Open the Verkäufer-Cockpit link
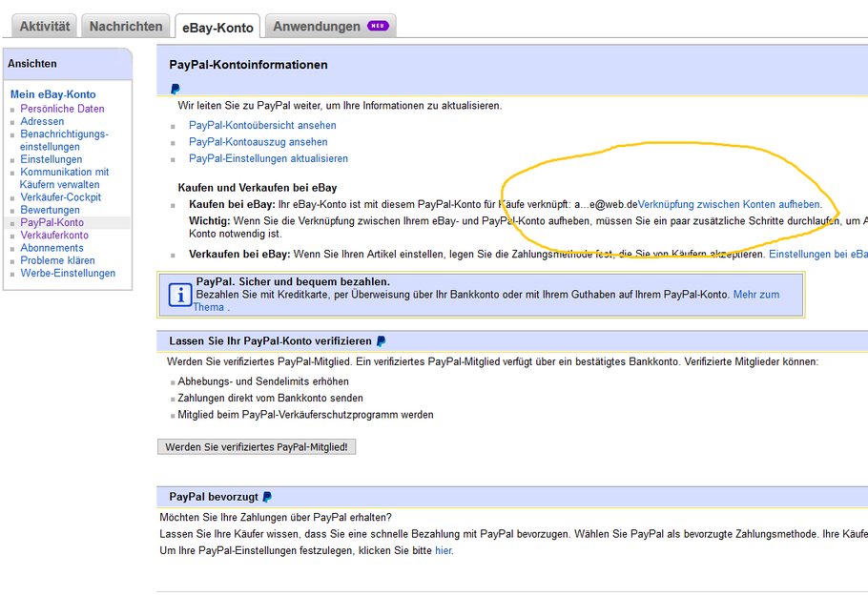The height and width of the screenshot is (596, 868). click(x=61, y=197)
